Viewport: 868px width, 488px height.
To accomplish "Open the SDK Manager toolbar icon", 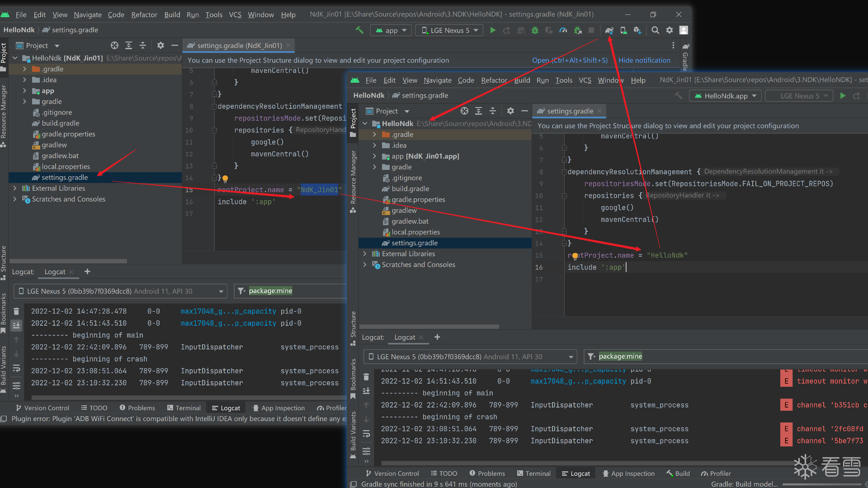I will [x=637, y=30].
